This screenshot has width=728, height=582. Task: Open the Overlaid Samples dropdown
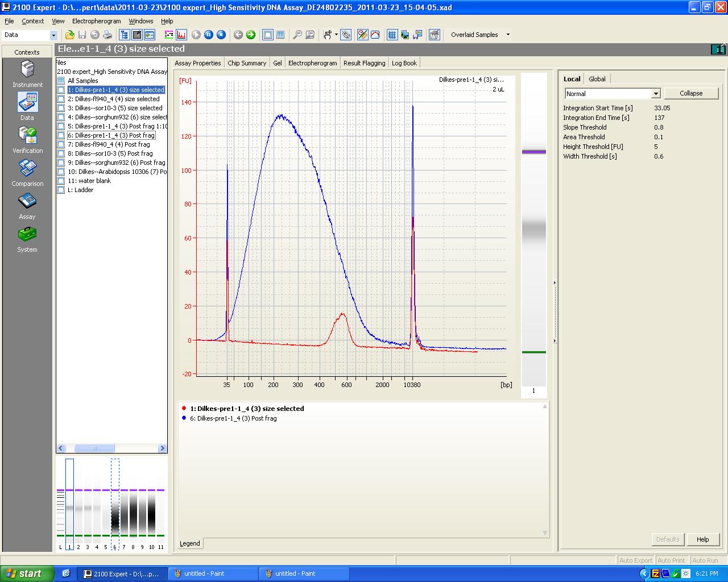508,35
